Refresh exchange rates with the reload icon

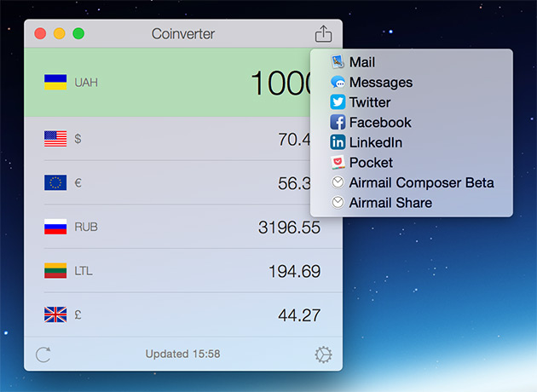(43, 355)
